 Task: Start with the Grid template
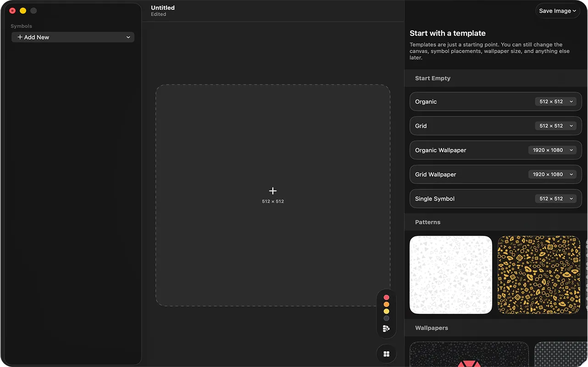[459, 126]
